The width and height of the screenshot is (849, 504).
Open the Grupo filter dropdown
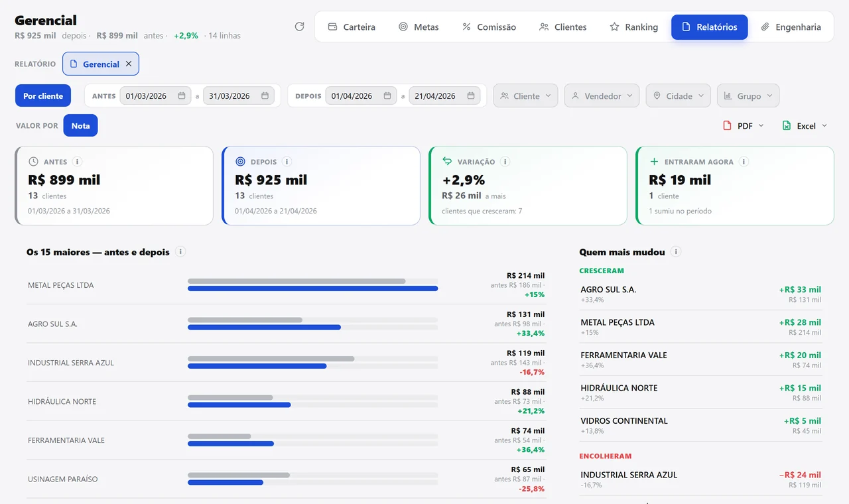click(748, 95)
